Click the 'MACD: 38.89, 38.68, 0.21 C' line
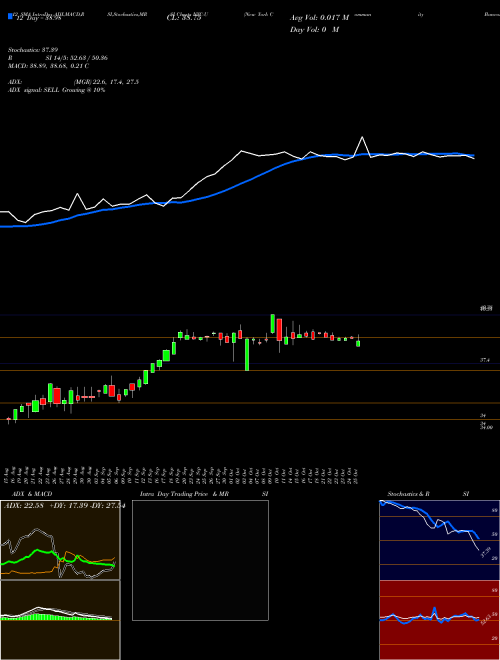The height and width of the screenshot is (660, 500). pyautogui.click(x=49, y=66)
